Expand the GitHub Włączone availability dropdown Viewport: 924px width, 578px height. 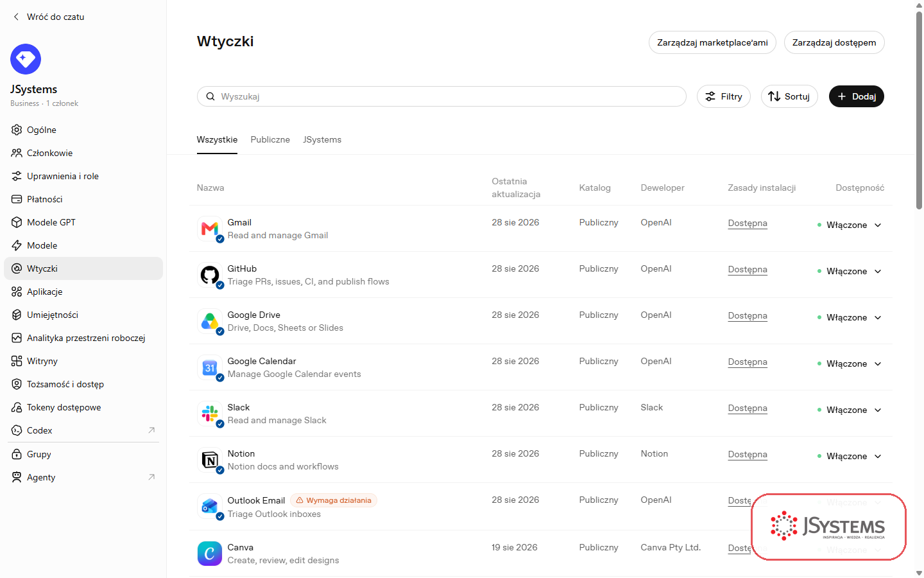(850, 271)
